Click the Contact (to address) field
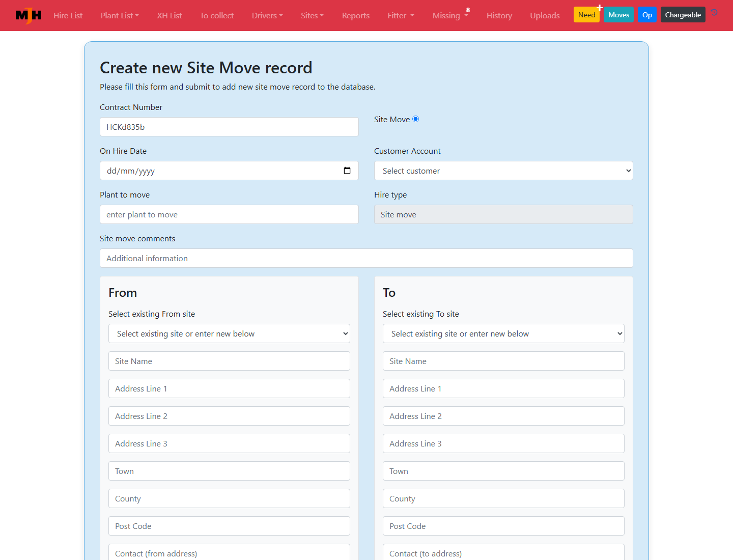The width and height of the screenshot is (733, 560). coord(503,552)
